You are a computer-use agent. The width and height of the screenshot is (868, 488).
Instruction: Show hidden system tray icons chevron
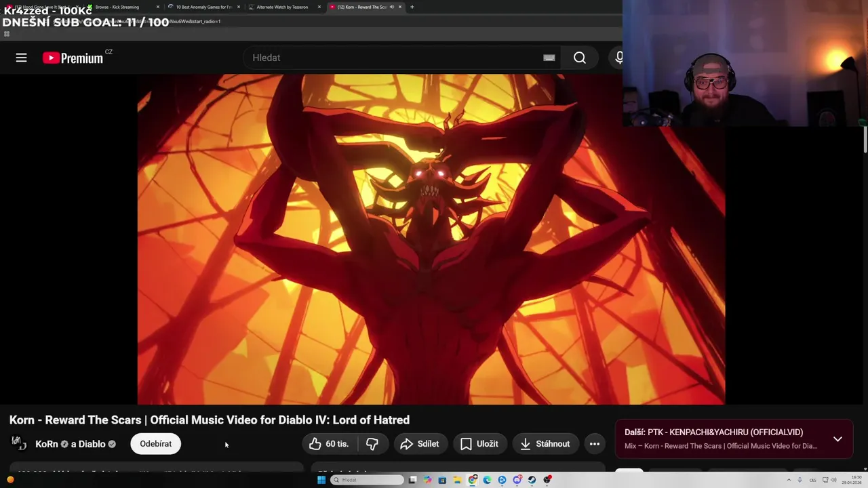[789, 480]
